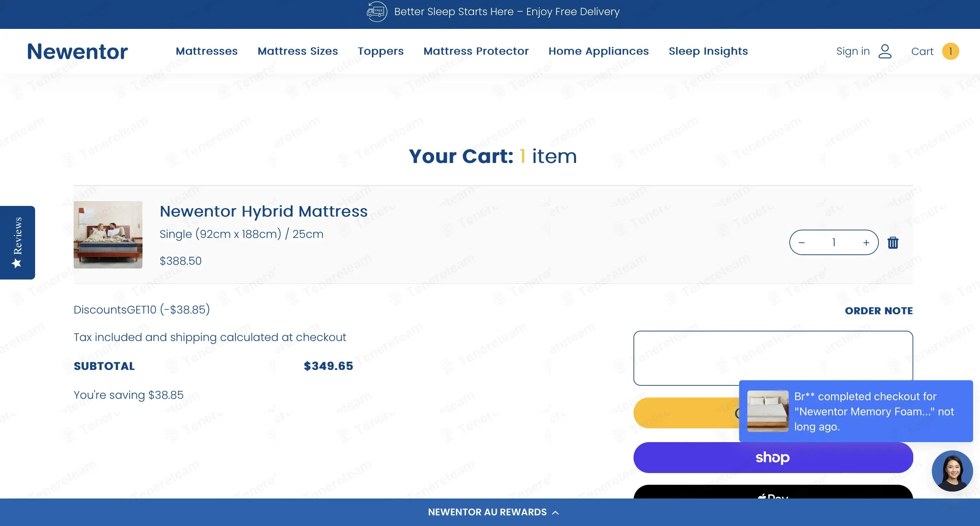Open the Toppers menu
Image resolution: width=980 pixels, height=526 pixels.
click(381, 51)
